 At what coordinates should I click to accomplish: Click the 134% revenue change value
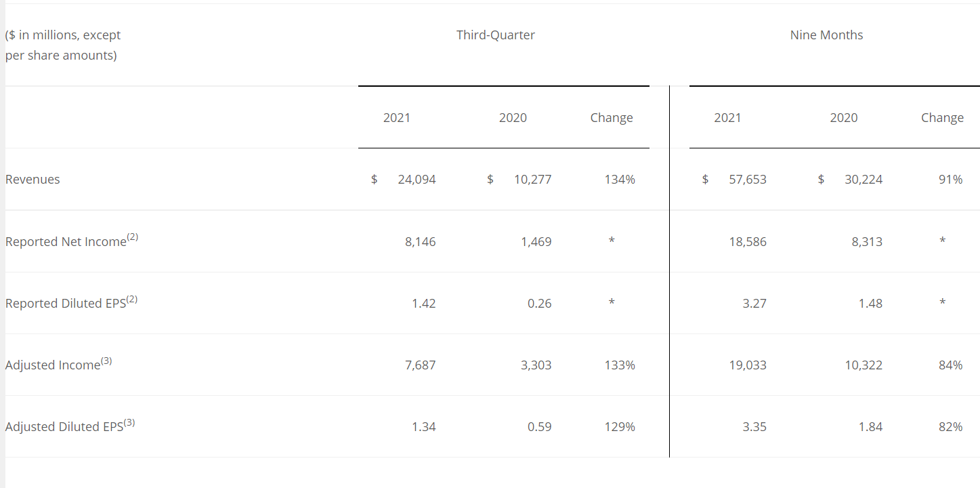coord(620,180)
